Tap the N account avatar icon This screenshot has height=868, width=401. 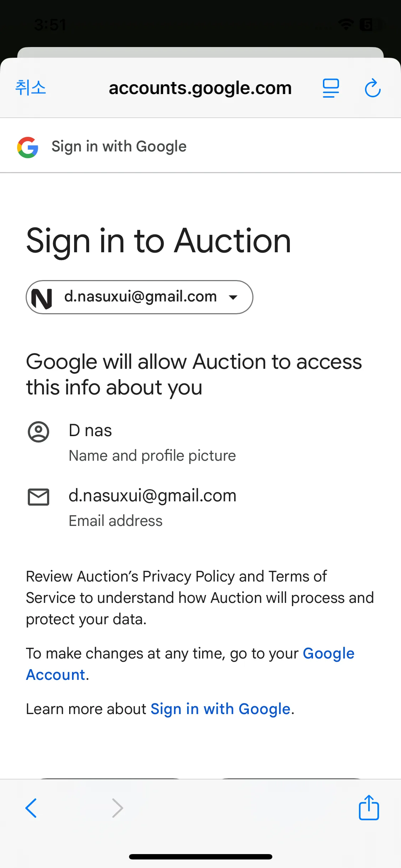click(42, 298)
